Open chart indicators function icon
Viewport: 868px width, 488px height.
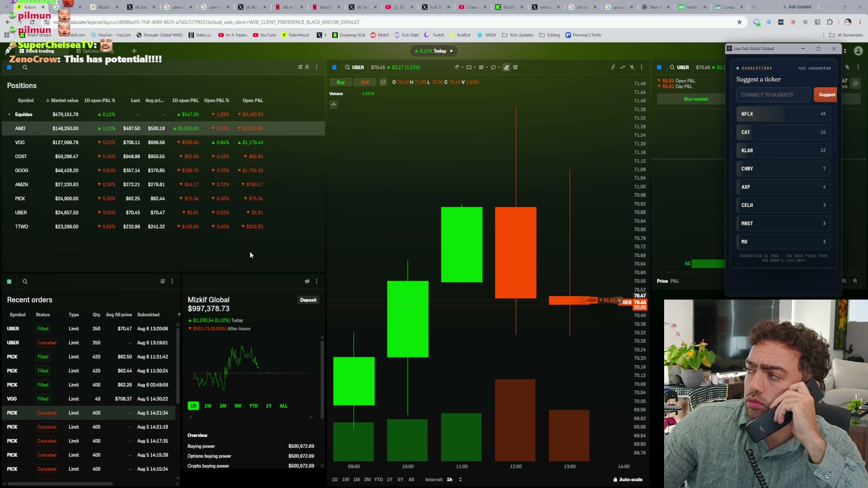click(613, 67)
